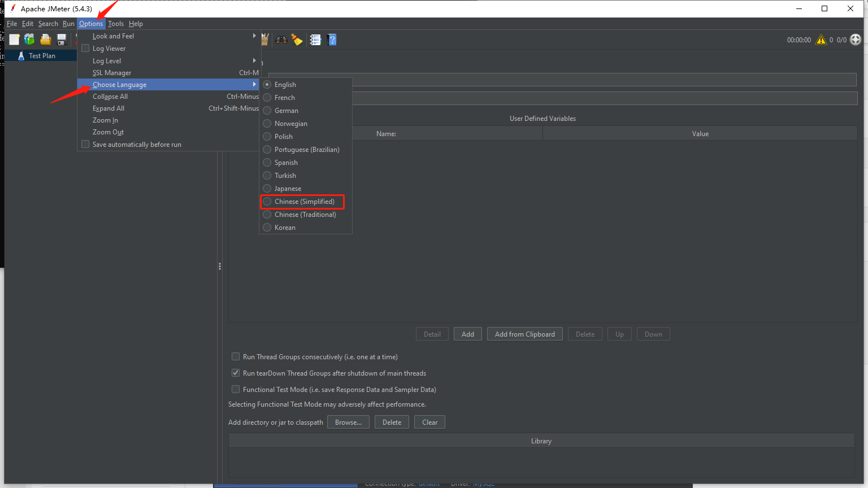Viewport: 868px width, 488px height.
Task: Open the Choose Language submenu
Action: click(x=169, y=85)
